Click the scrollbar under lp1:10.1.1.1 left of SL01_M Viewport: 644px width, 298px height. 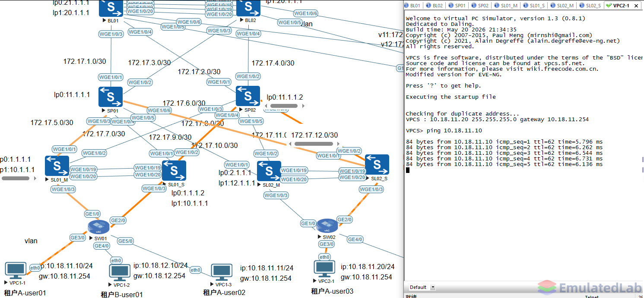click(16, 178)
